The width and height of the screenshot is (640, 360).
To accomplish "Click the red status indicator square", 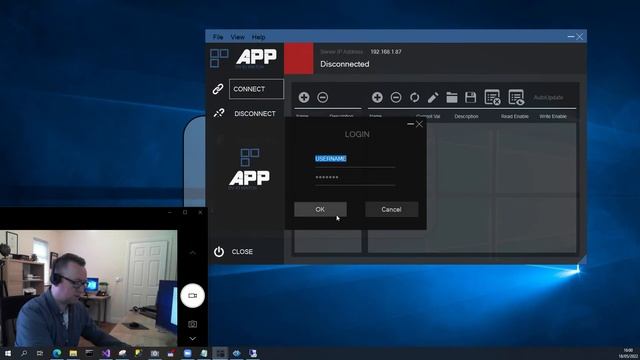I will pos(299,58).
